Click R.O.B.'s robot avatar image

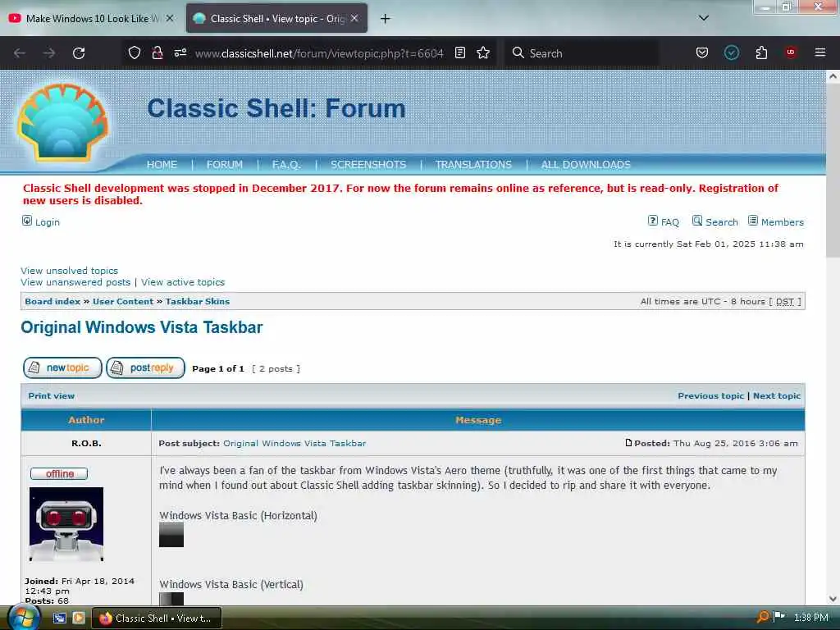(x=66, y=524)
